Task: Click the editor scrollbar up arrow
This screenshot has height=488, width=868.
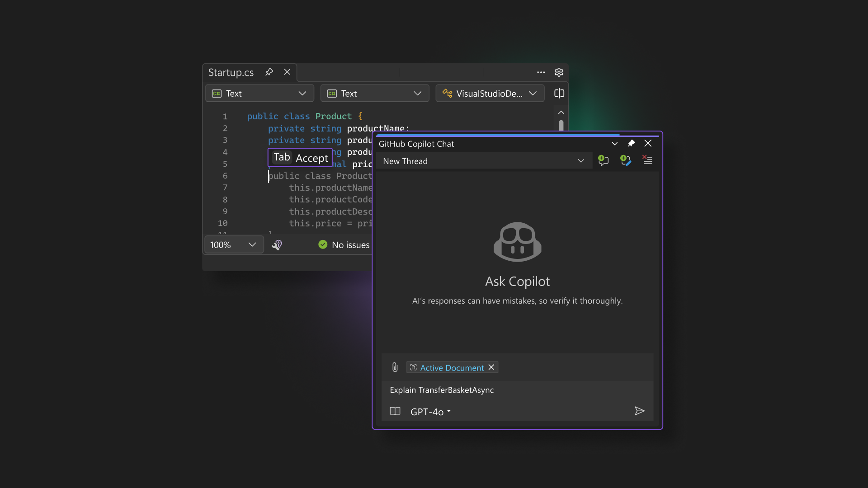Action: point(561,113)
